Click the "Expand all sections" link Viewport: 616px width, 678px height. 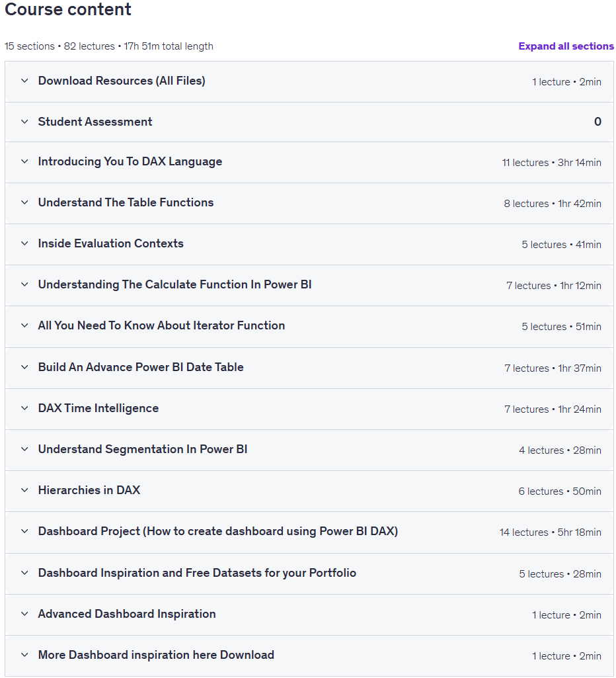click(566, 46)
